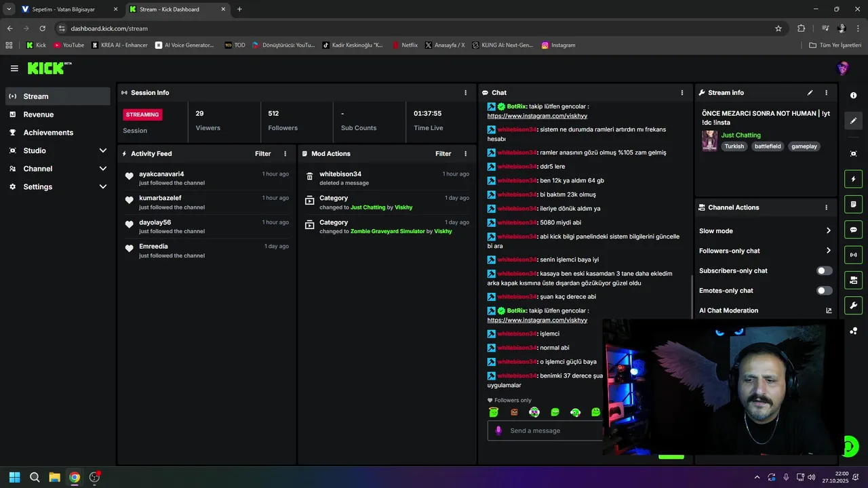Click the Just Chatting category thumbnail
The image size is (868, 488).
pyautogui.click(x=709, y=141)
